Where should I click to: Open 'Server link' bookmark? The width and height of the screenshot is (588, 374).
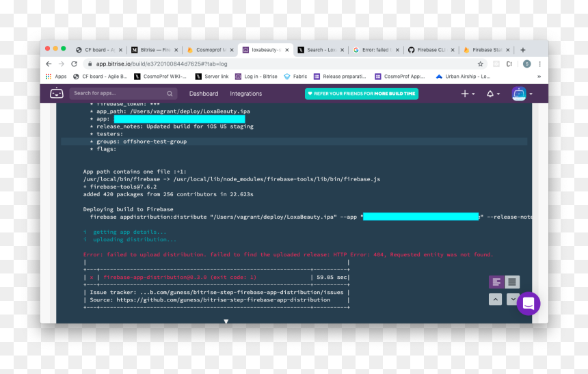click(212, 77)
